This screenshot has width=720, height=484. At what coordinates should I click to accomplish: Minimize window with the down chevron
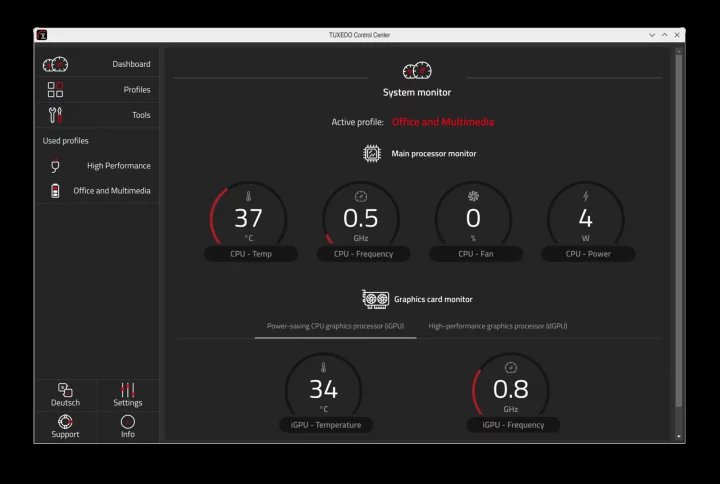point(652,35)
